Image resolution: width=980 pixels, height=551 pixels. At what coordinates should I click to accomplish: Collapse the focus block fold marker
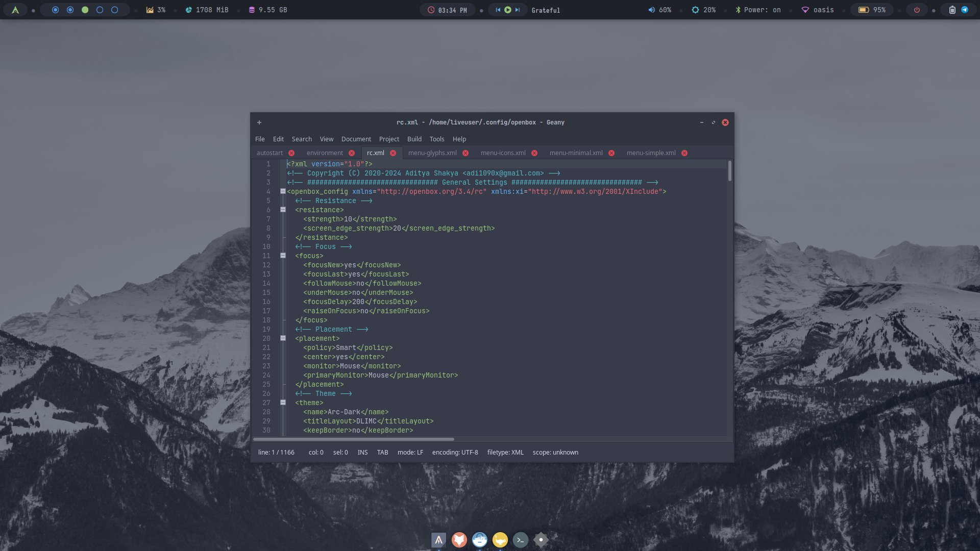point(283,256)
